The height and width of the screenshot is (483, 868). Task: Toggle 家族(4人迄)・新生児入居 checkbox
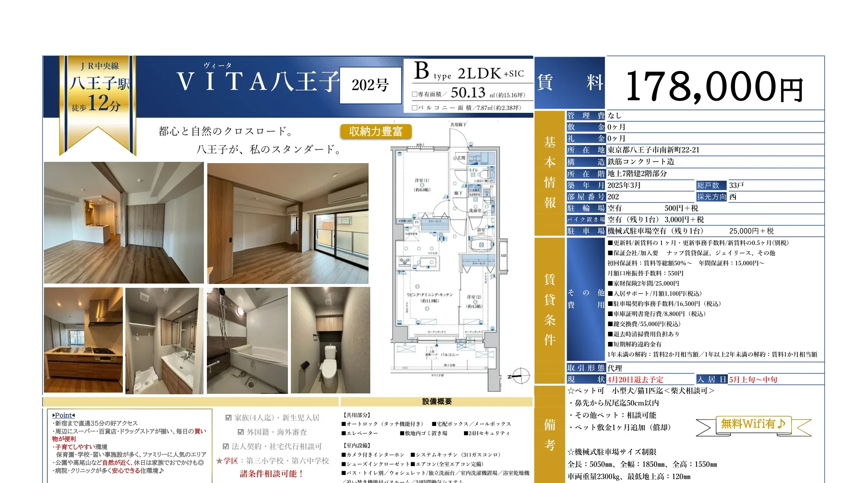click(228, 418)
